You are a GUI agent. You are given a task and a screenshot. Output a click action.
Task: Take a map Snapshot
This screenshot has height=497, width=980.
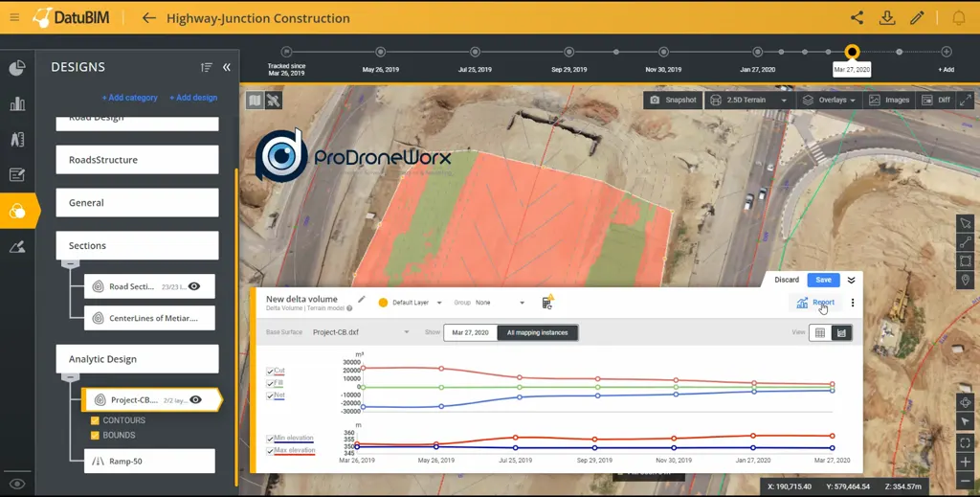click(x=673, y=100)
